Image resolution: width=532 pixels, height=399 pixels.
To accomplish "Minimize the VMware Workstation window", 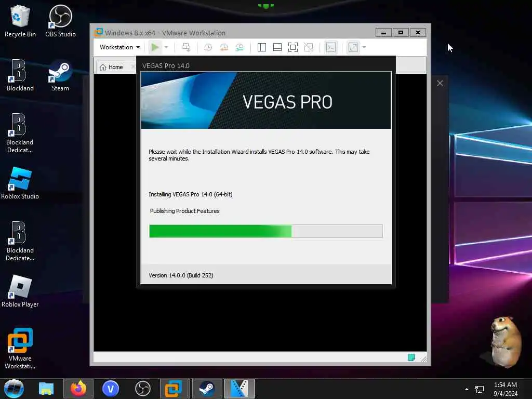I will [x=384, y=33].
